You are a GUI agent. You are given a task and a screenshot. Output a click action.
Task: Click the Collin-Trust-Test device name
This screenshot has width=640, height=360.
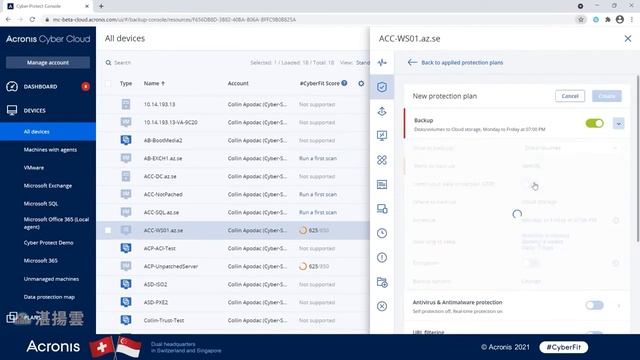click(164, 320)
